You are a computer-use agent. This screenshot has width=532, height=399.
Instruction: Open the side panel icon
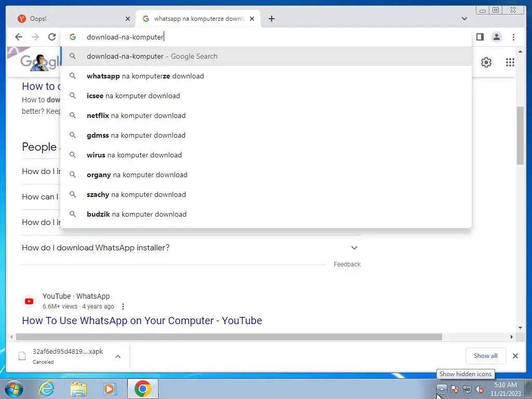click(480, 37)
